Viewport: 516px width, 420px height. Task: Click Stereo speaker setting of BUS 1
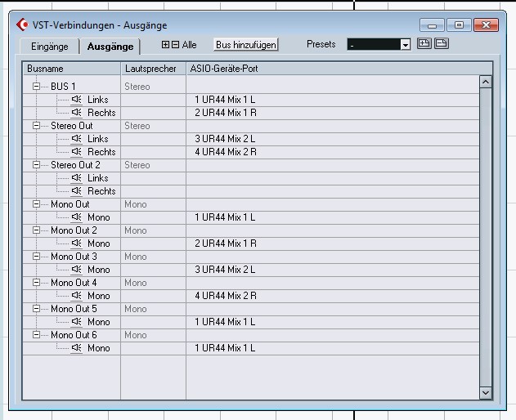coord(137,87)
